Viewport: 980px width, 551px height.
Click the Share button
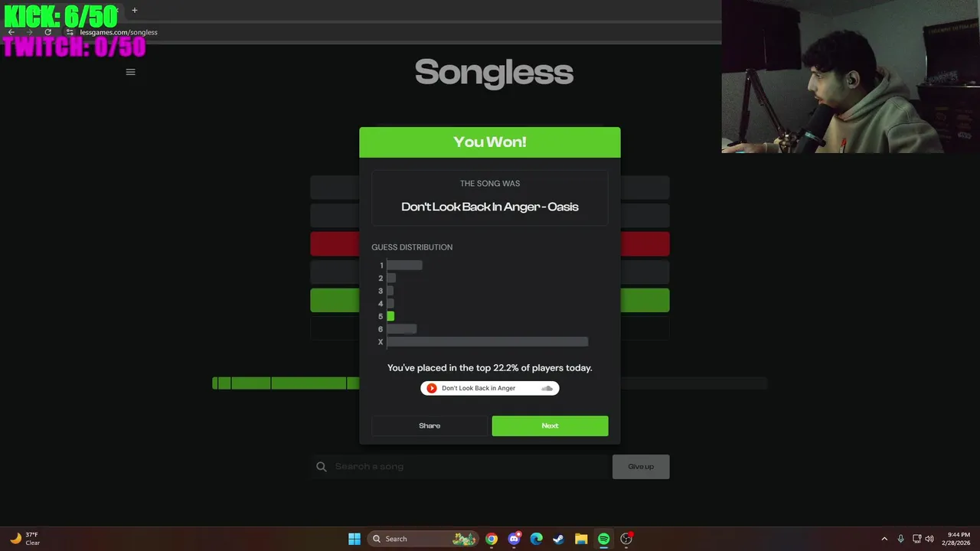click(430, 425)
